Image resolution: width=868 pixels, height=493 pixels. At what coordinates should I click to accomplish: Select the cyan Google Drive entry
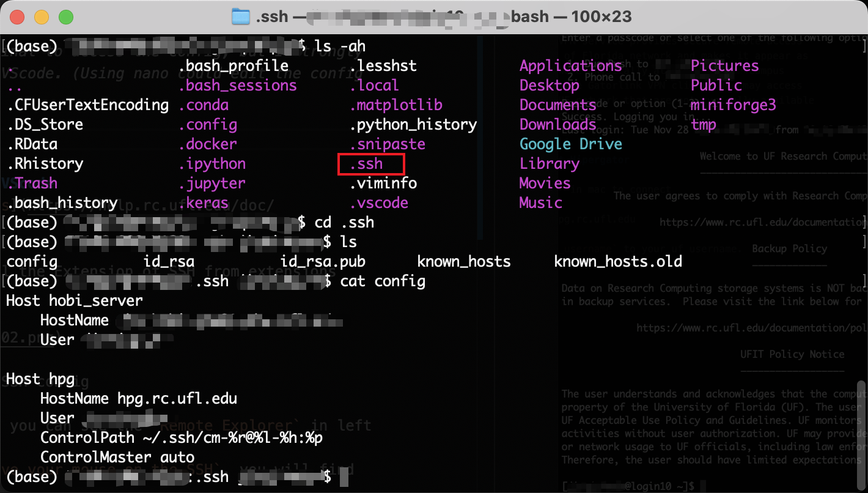coord(571,144)
